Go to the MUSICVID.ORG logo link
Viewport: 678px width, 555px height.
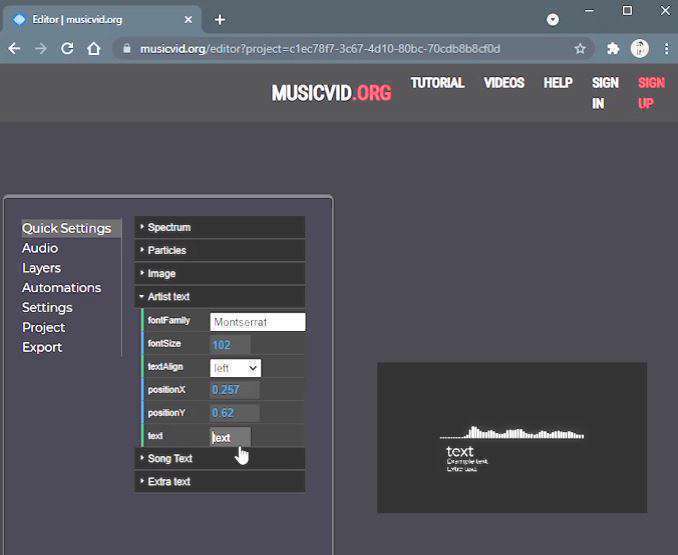point(332,93)
